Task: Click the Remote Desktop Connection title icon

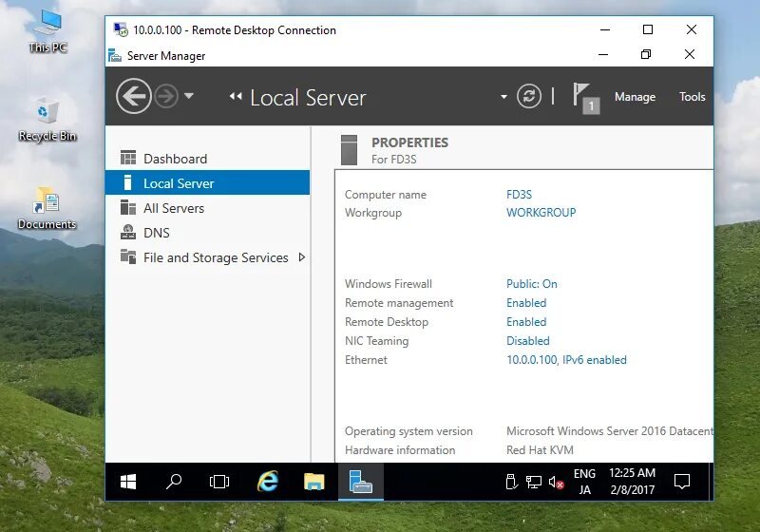Action: pos(121,29)
